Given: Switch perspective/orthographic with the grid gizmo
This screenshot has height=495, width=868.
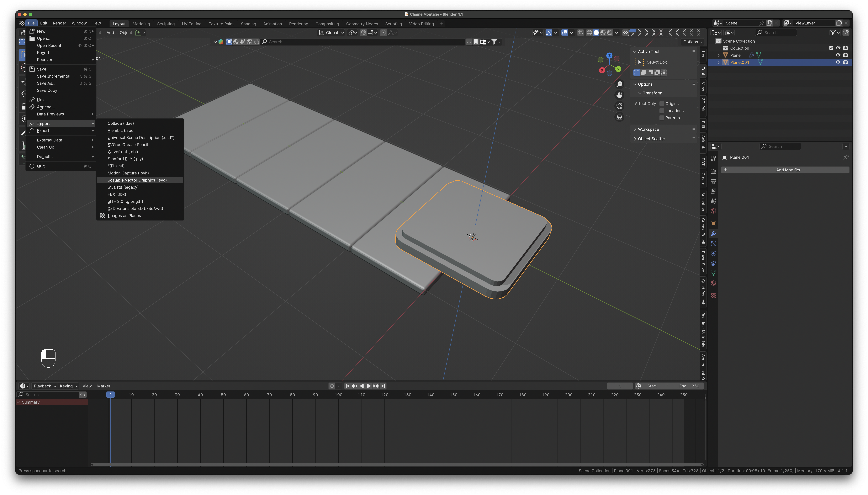Looking at the screenshot, I should (620, 117).
